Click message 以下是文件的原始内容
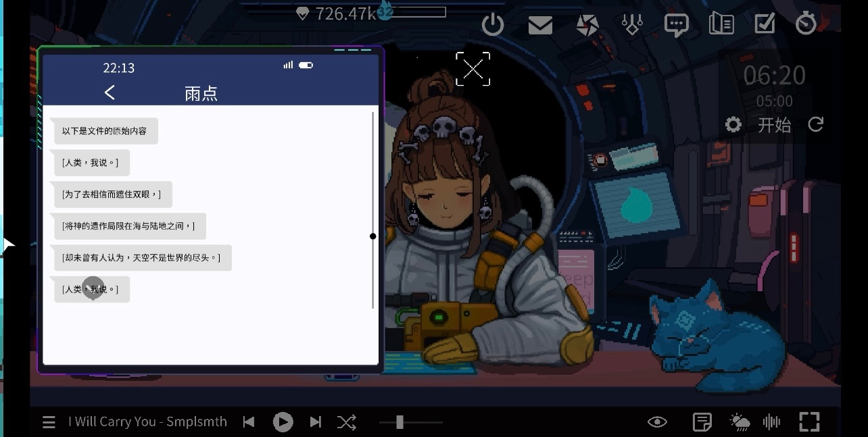This screenshot has width=868, height=437. click(104, 131)
